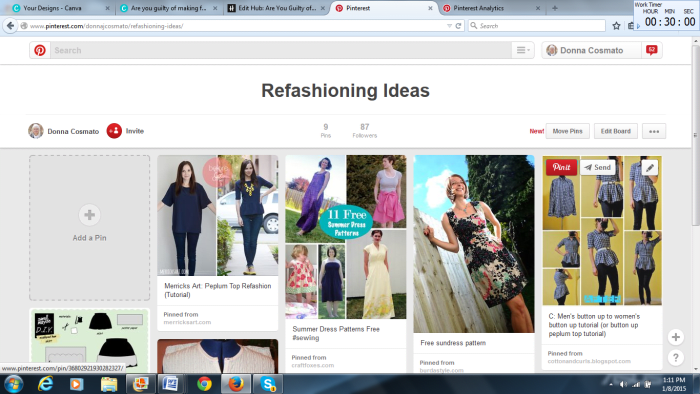Open the Windows Start button
Image resolution: width=700 pixels, height=394 pixels.
(x=13, y=384)
